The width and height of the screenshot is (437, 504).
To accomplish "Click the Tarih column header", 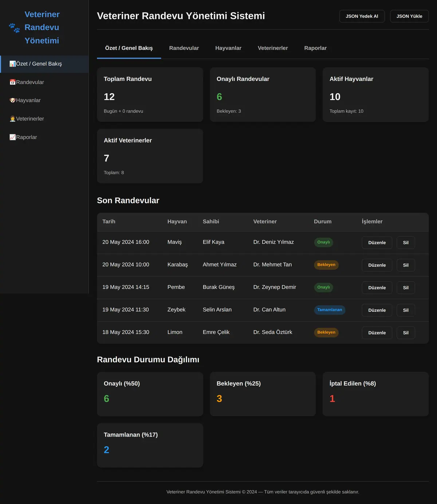I will coord(109,221).
